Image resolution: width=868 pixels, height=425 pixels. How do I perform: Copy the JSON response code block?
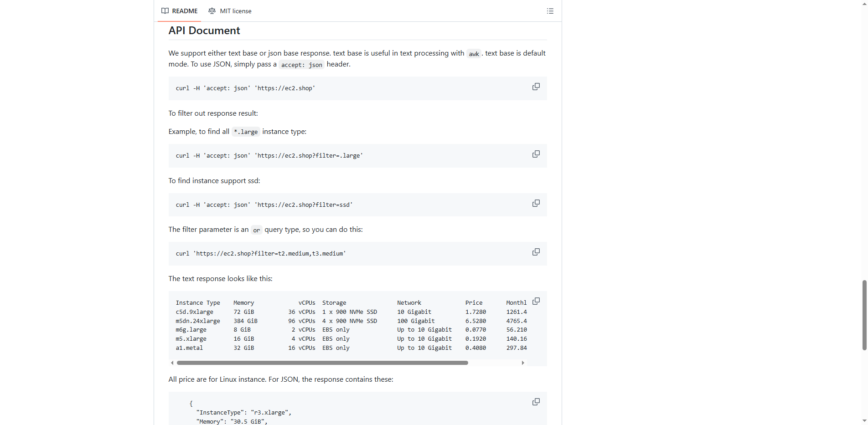(x=536, y=402)
